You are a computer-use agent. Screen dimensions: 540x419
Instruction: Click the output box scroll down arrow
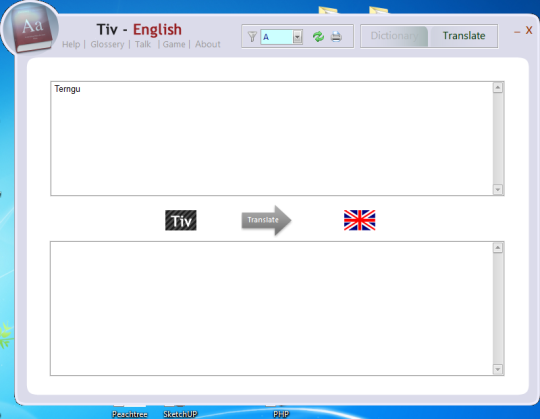498,369
